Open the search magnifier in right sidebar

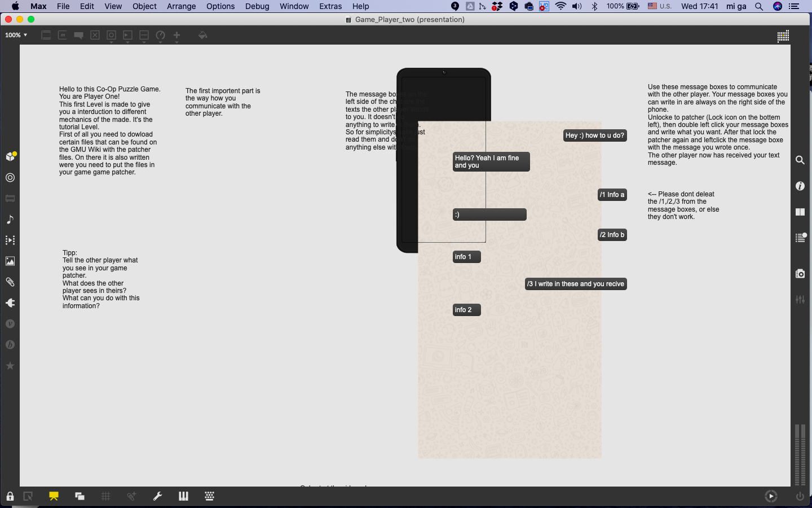click(800, 160)
